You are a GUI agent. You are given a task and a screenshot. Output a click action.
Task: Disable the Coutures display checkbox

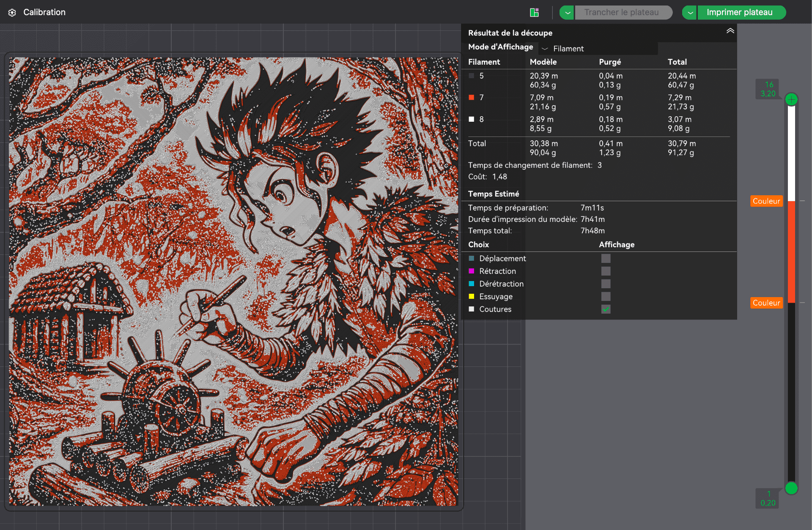[606, 309]
